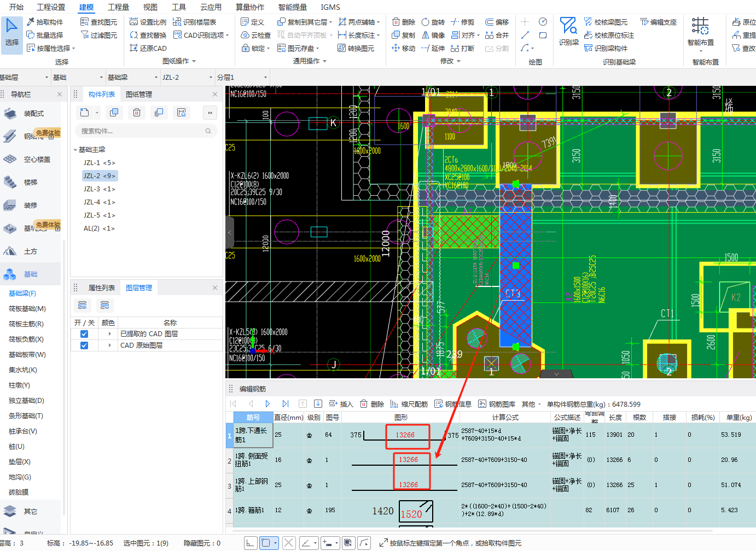
Task: Click the 搜索构件 search field
Action: point(146,131)
